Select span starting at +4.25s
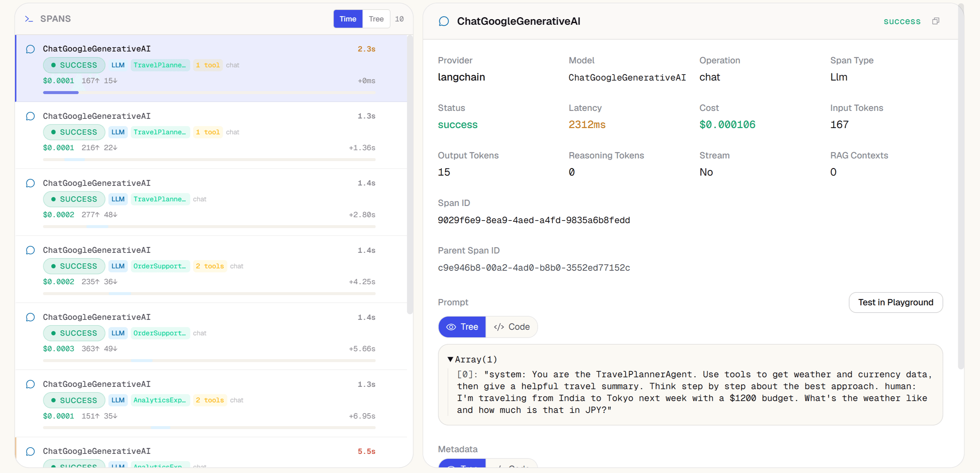Viewport: 980px width, 473px height. [x=211, y=269]
